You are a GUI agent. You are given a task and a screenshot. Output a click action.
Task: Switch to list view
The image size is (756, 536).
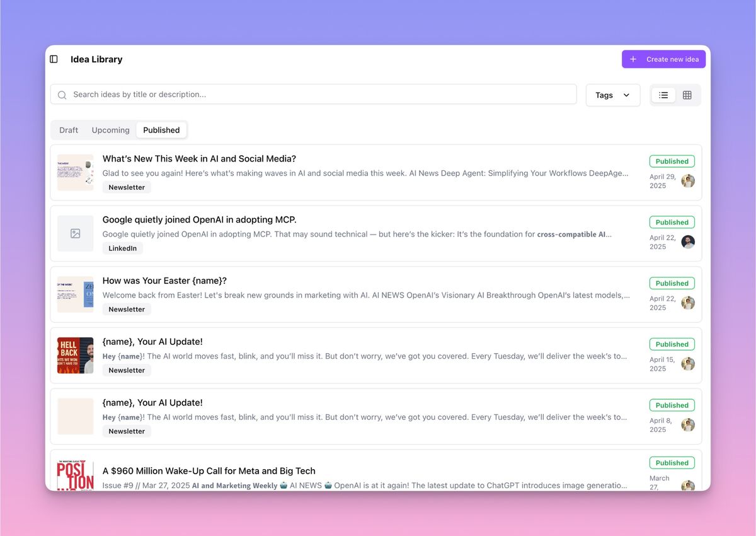pyautogui.click(x=663, y=95)
